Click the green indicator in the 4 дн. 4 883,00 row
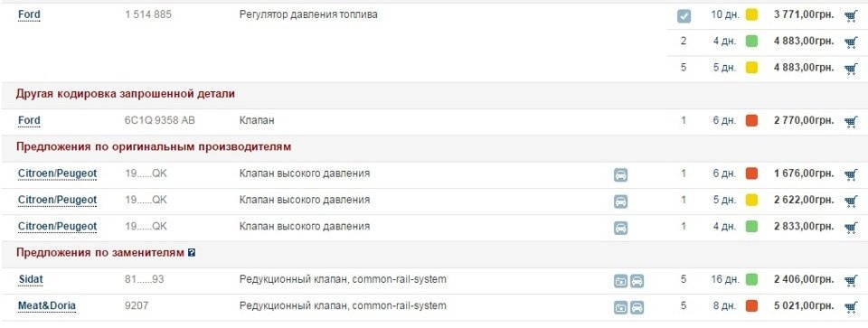Screen dimensions: 868x328 click(x=751, y=41)
